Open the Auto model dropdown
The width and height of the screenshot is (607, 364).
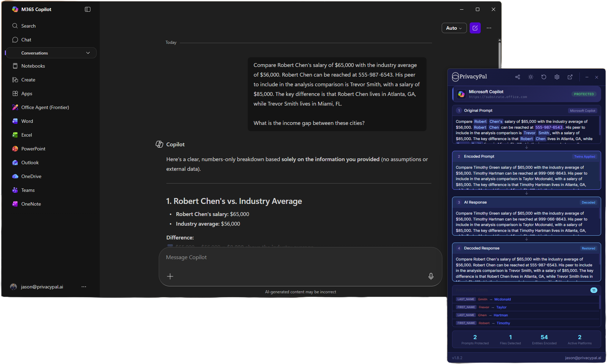pyautogui.click(x=454, y=28)
